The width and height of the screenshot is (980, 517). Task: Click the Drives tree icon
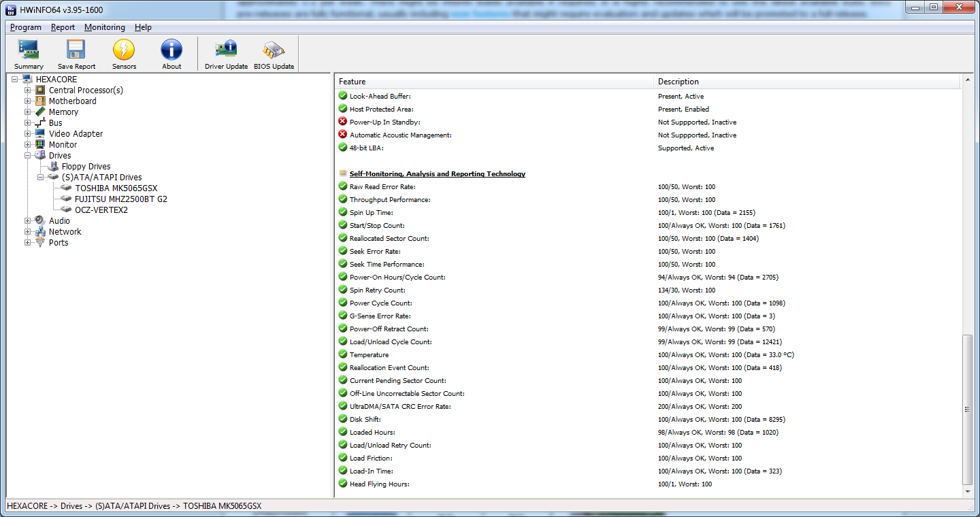pyautogui.click(x=40, y=155)
